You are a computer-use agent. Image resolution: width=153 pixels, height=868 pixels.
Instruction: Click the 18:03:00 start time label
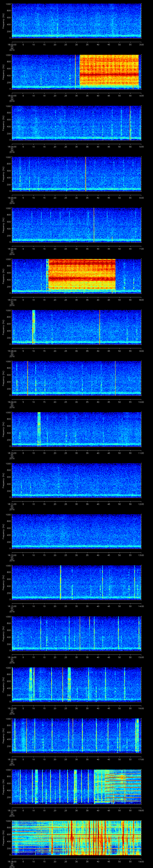[12, 96]
